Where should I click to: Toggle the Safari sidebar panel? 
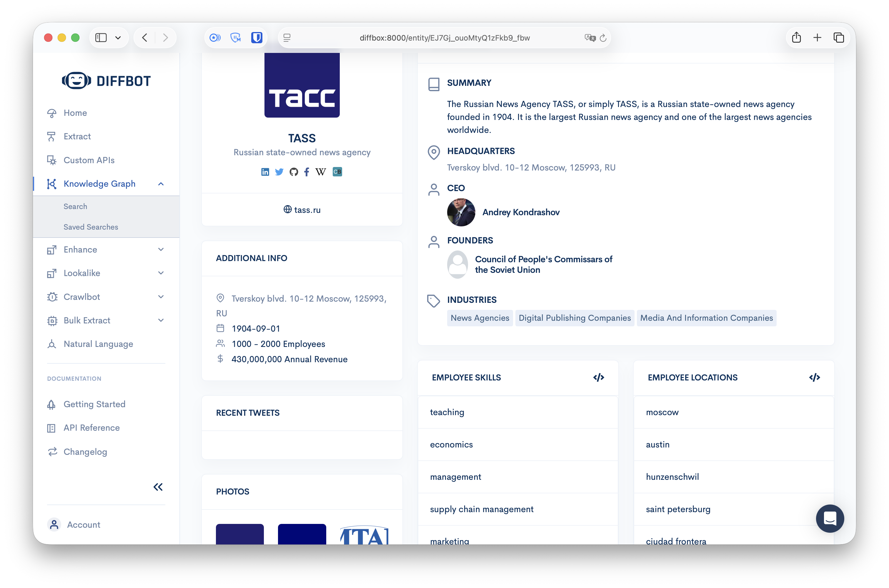[101, 38]
